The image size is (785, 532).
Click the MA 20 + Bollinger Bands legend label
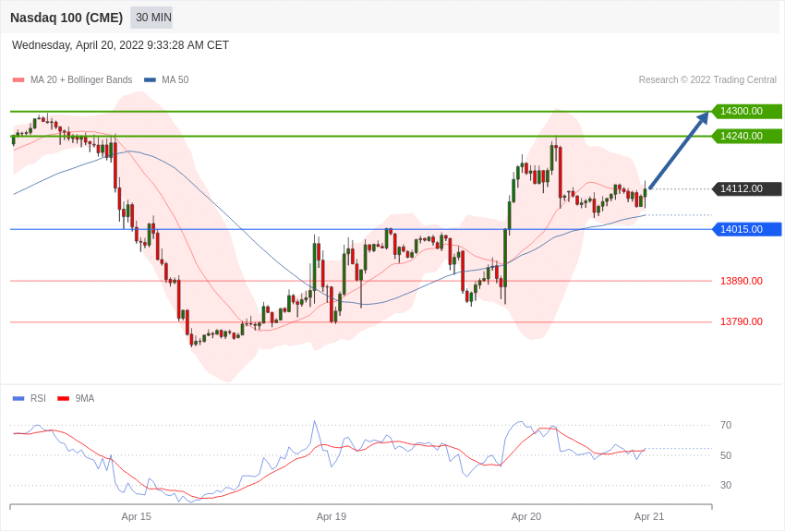pyautogui.click(x=81, y=80)
